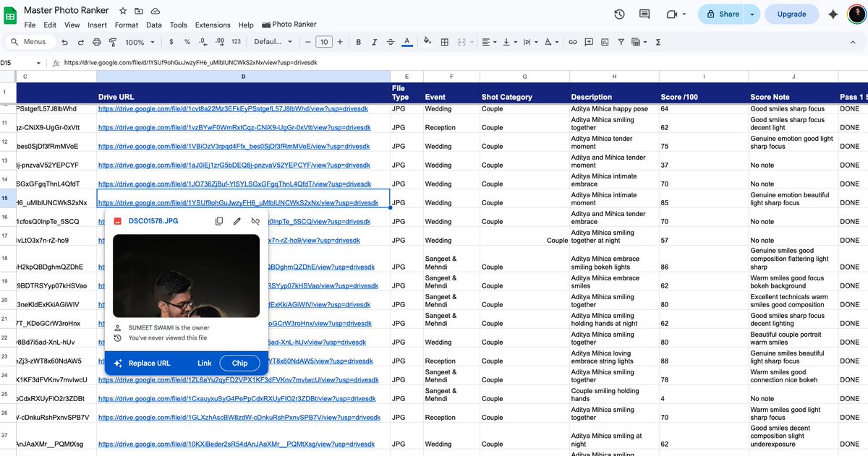Remove the link from the cell

coord(255,221)
